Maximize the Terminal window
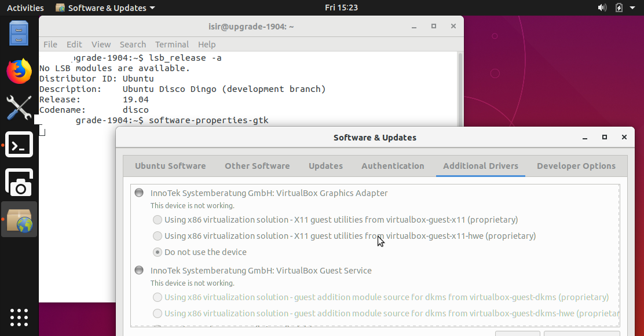 tap(434, 26)
